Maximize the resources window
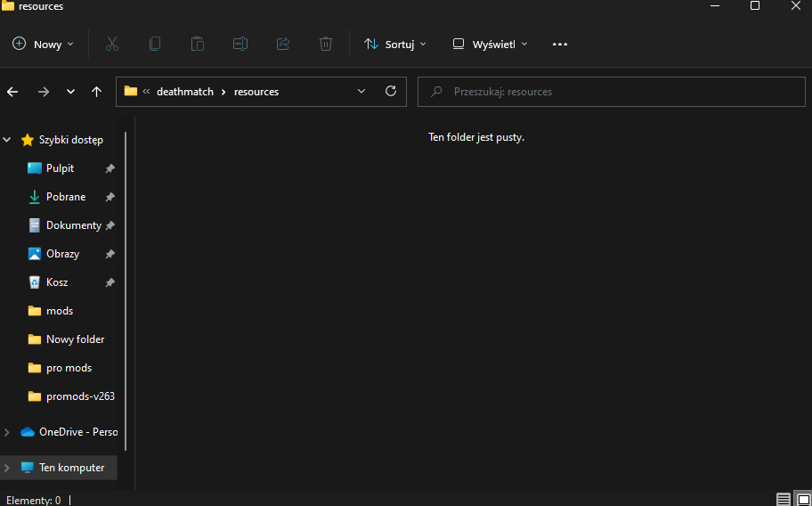The width and height of the screenshot is (812, 506). pyautogui.click(x=755, y=5)
